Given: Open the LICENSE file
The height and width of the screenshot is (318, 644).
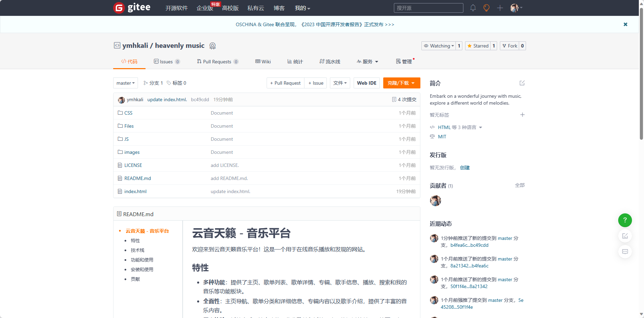Looking at the screenshot, I should [133, 165].
